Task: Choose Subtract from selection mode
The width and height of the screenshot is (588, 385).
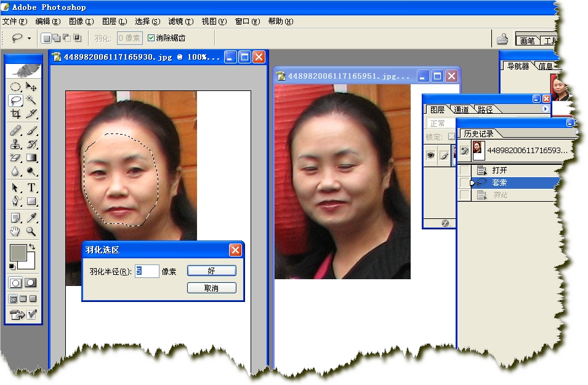Action: click(66, 38)
